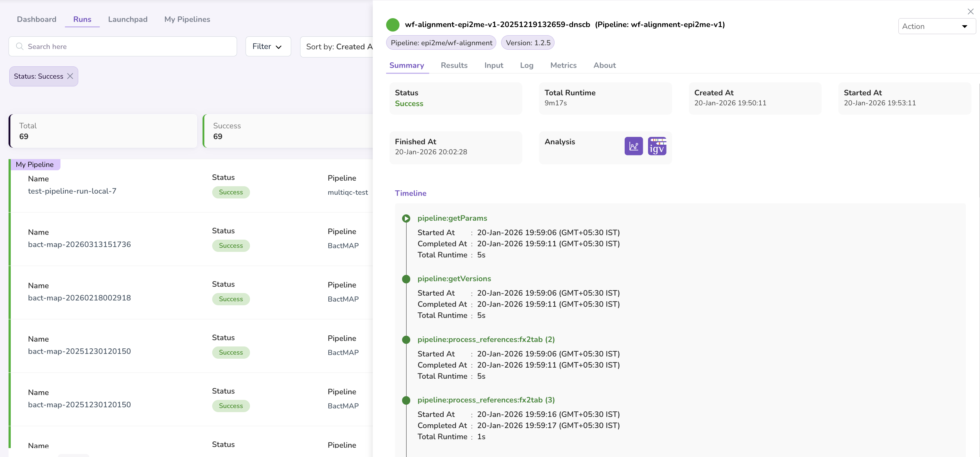This screenshot has width=980, height=457.
Task: Select the pipeline:getParams timeline marker
Action: pyautogui.click(x=406, y=218)
